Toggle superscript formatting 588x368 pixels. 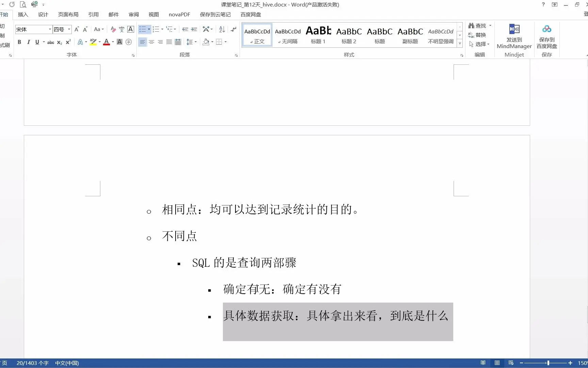click(68, 42)
